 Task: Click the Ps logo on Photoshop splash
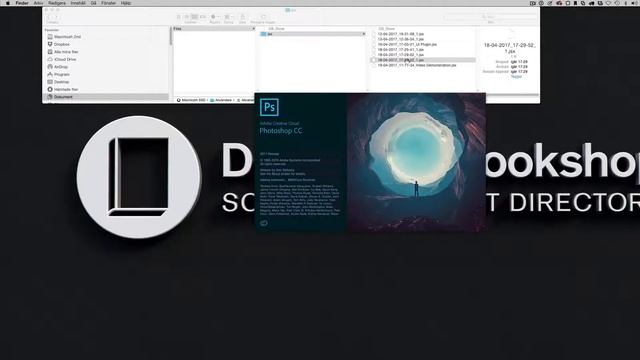click(269, 107)
